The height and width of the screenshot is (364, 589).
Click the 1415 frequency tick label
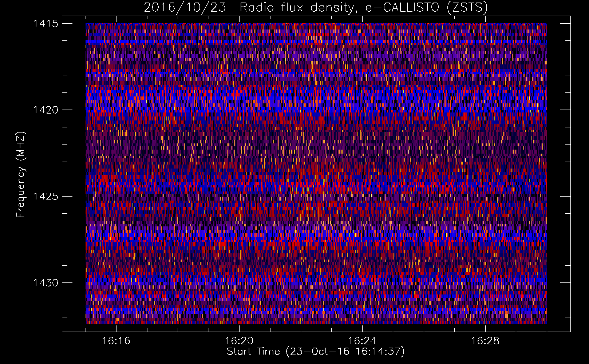click(46, 24)
